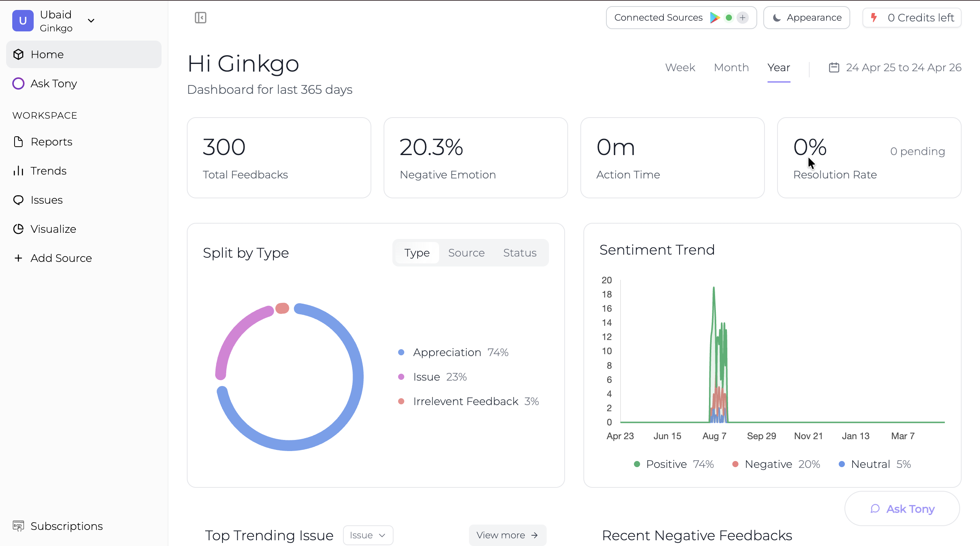Switch sentiment view to Source
This screenshot has height=546, width=980.
coord(466,252)
